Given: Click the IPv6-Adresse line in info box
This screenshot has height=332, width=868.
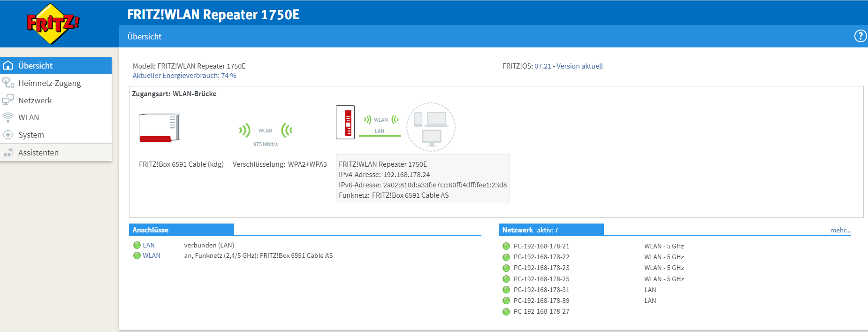Looking at the screenshot, I should pyautogui.click(x=423, y=185).
